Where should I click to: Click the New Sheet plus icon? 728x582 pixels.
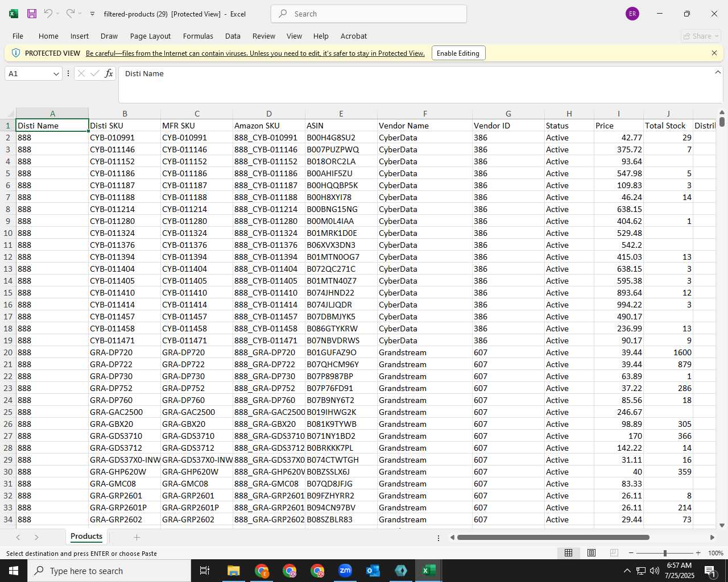coord(136,537)
